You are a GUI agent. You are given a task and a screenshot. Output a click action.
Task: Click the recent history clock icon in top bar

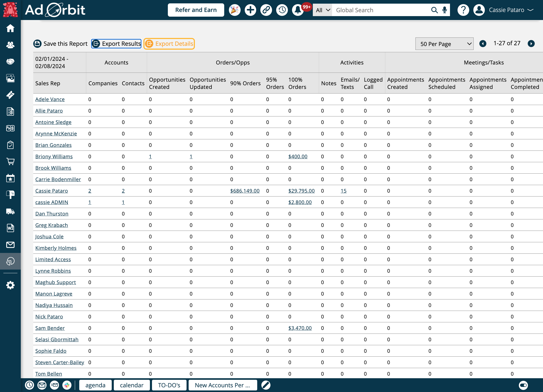282,10
